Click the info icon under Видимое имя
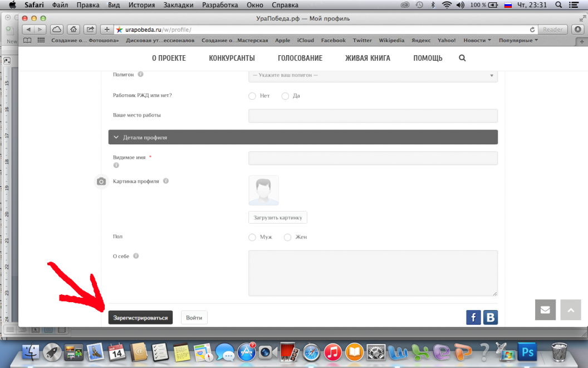This screenshot has width=588, height=368. [116, 165]
